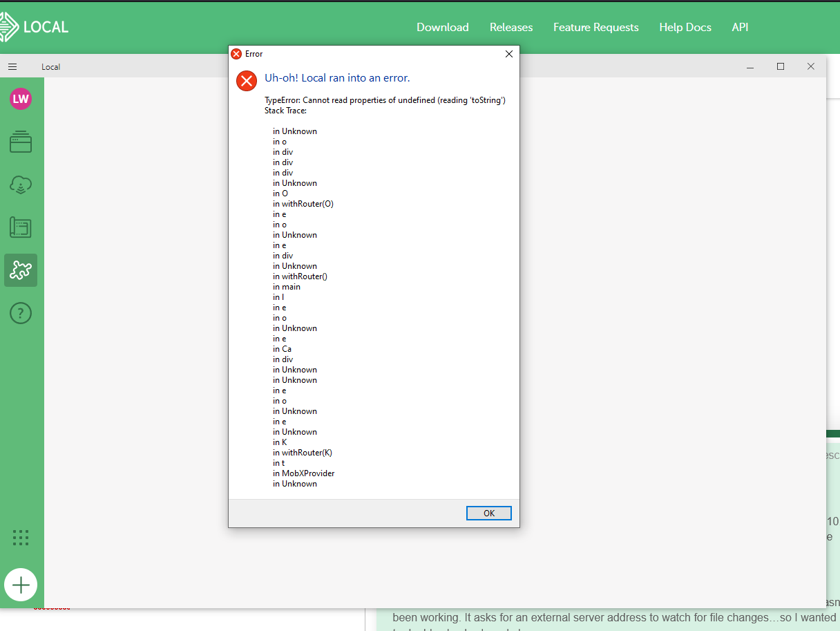The width and height of the screenshot is (840, 631).
Task: Close the Error dialog with X
Action: pyautogui.click(x=509, y=54)
